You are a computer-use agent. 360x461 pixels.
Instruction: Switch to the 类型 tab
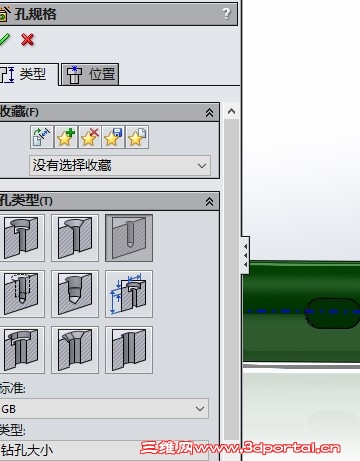[x=28, y=74]
